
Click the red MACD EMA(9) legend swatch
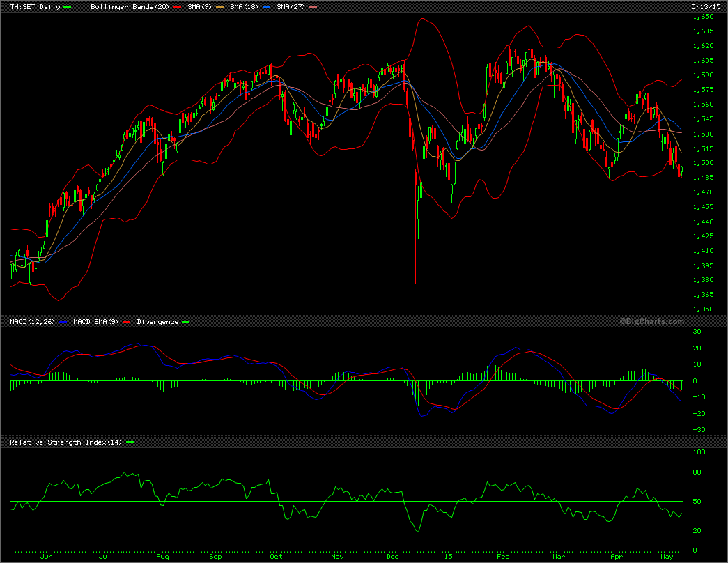click(127, 321)
